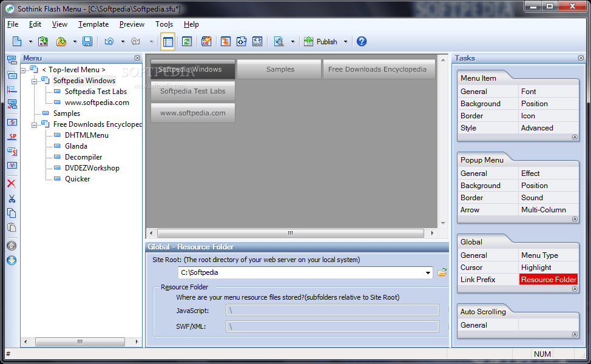Click the paste clipboard icon in sidebar

click(12, 227)
